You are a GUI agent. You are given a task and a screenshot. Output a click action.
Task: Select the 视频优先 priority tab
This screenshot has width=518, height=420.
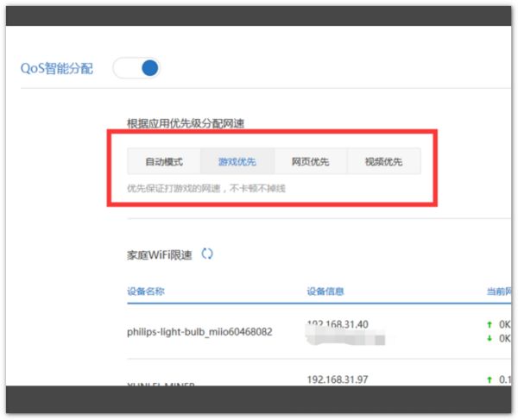(383, 161)
